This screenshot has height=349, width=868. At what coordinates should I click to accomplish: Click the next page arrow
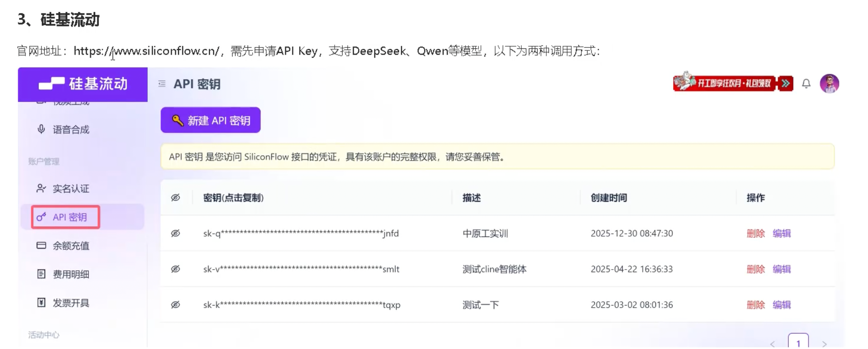[x=825, y=344]
